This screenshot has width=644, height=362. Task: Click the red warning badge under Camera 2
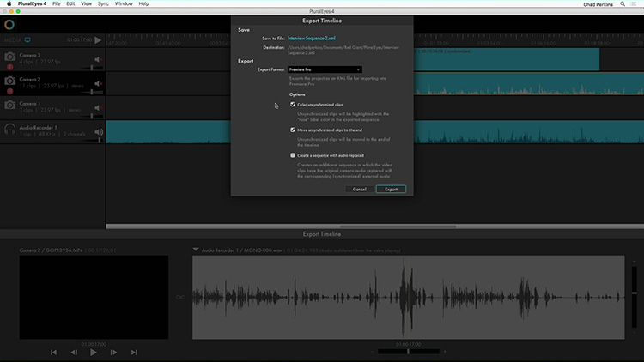pos(9,91)
